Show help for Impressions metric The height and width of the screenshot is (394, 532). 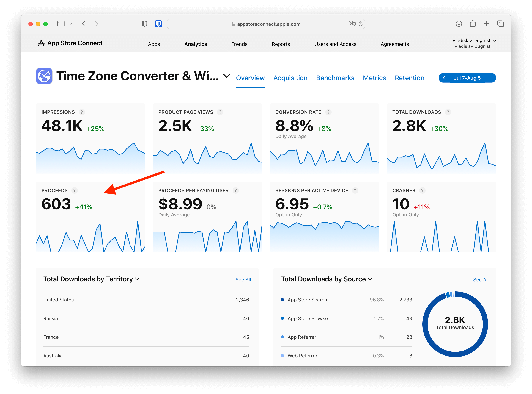click(82, 112)
